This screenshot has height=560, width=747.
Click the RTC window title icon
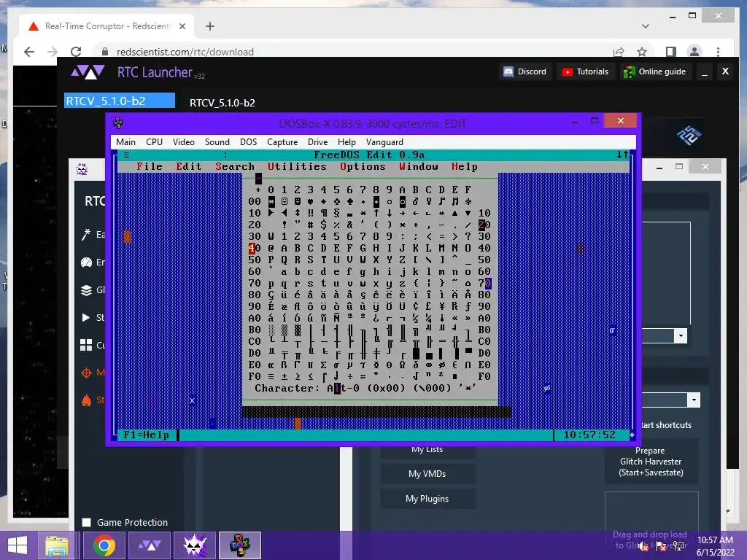[x=82, y=169]
